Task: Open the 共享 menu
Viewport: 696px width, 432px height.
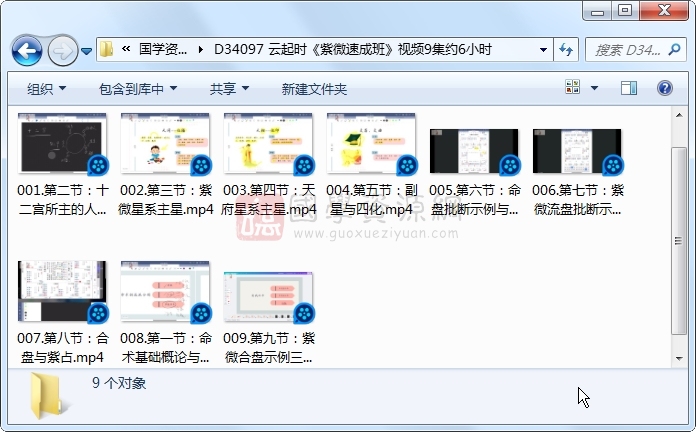Action: point(229,89)
